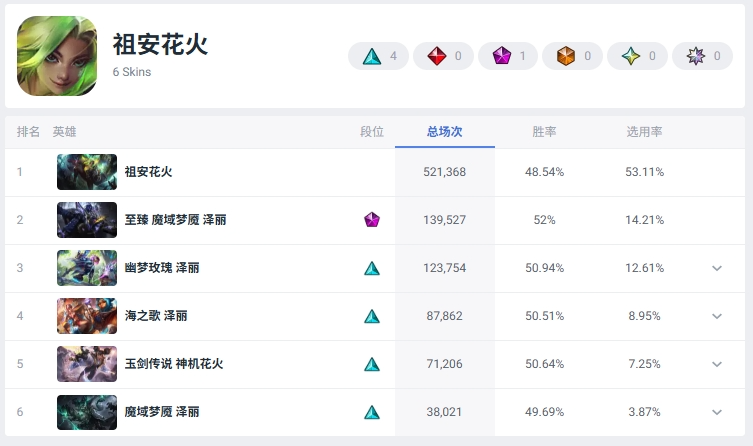Click the 祖安花火 page title
The width and height of the screenshot is (753, 446).
click(x=160, y=44)
